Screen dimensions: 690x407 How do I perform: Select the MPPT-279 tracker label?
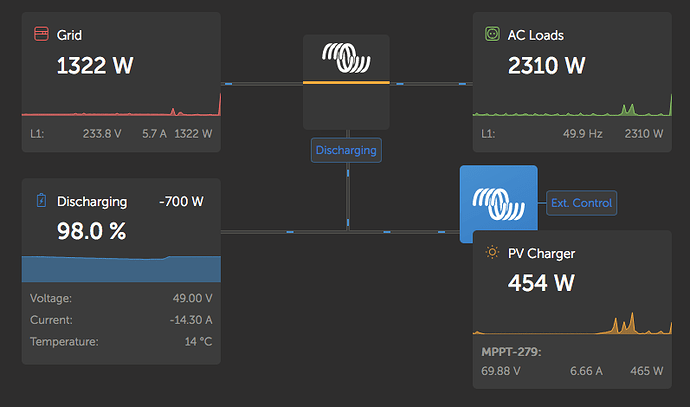click(x=511, y=352)
